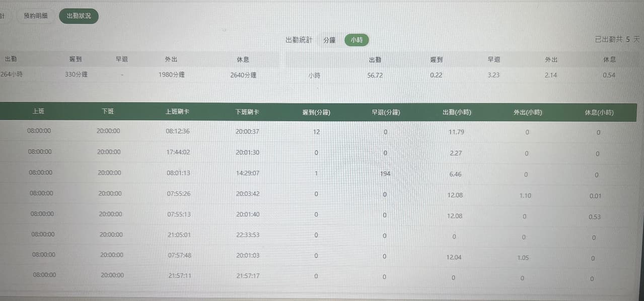Click the 12.04 attendance hours cell
This screenshot has width=644, height=301.
tap(454, 257)
